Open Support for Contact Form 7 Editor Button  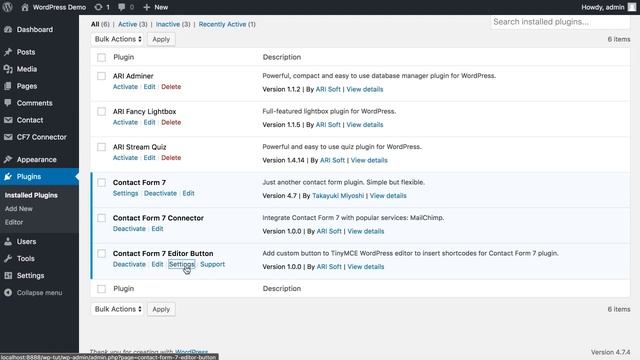(x=213, y=264)
